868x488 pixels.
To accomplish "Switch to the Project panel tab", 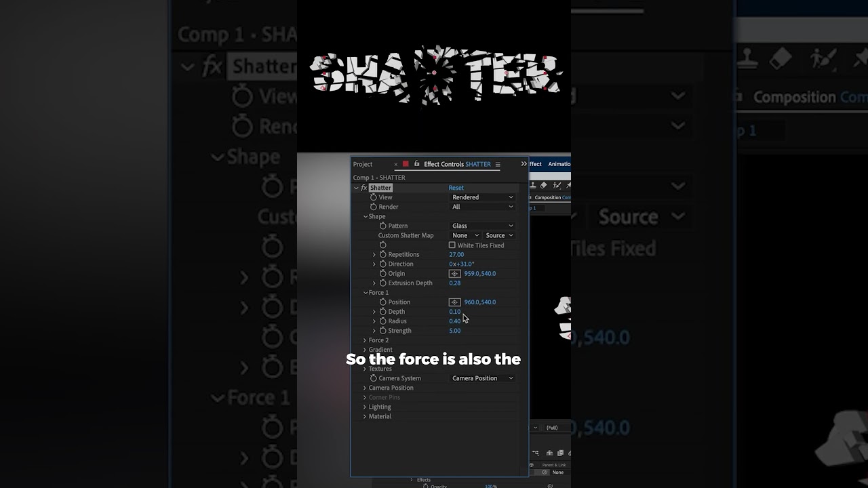I will click(363, 164).
